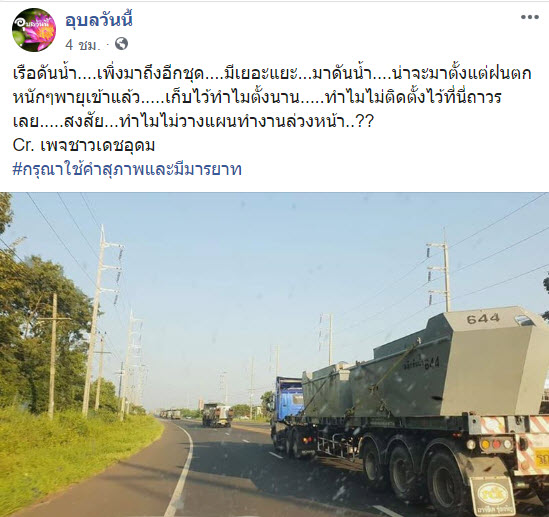Click the post text line starting with เรือดันน้ำ
549x517 pixels.
point(272,74)
